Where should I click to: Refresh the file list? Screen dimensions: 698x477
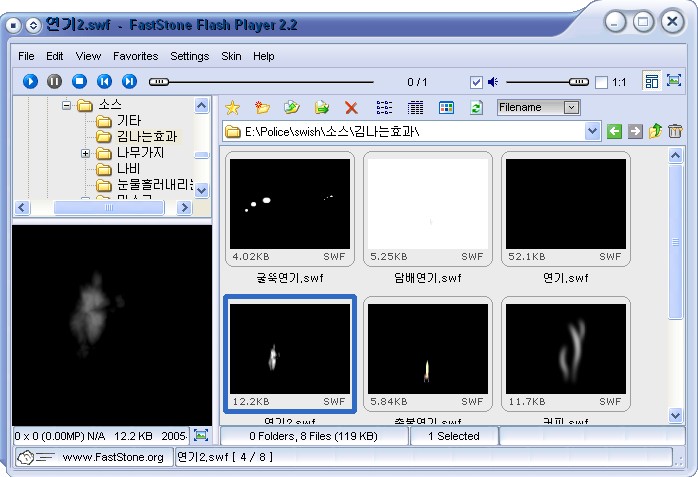476,108
